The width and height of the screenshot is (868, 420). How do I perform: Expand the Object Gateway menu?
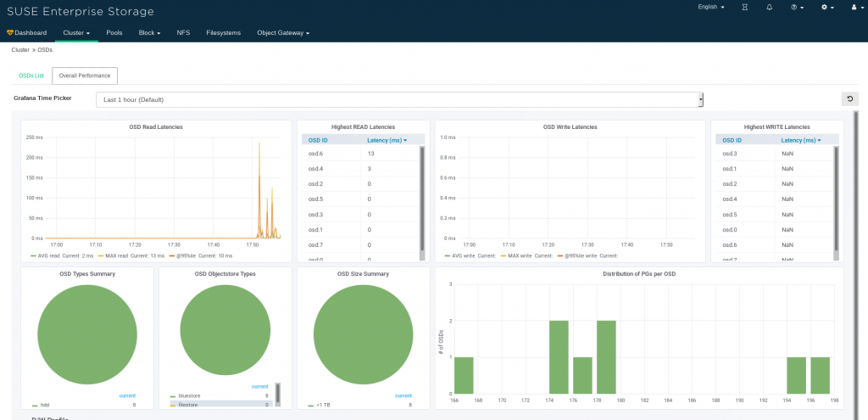[283, 32]
